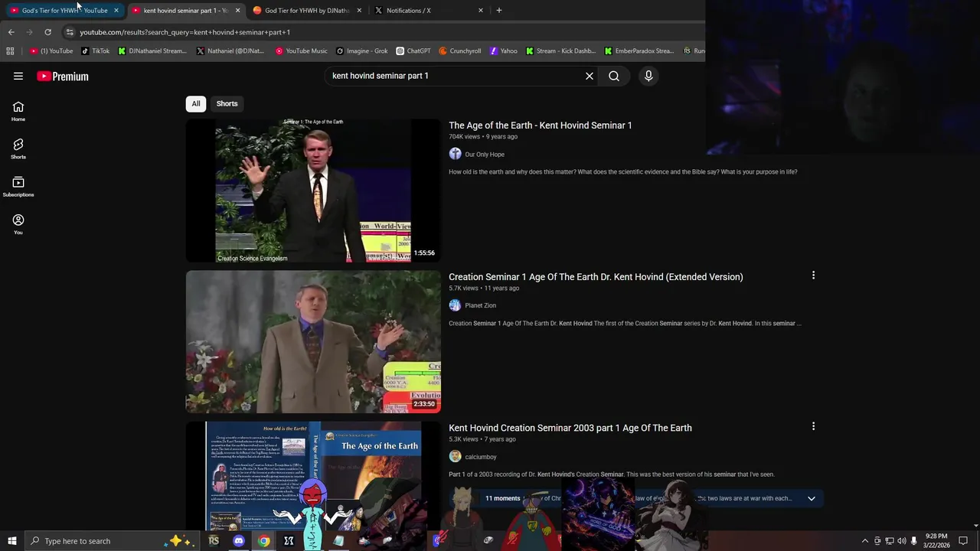Click calciumboy channel name

(x=481, y=457)
